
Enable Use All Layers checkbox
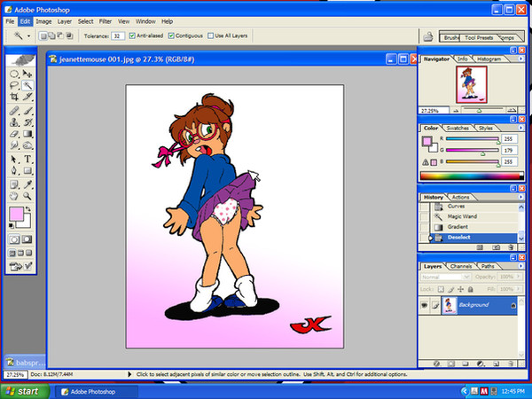pos(210,35)
